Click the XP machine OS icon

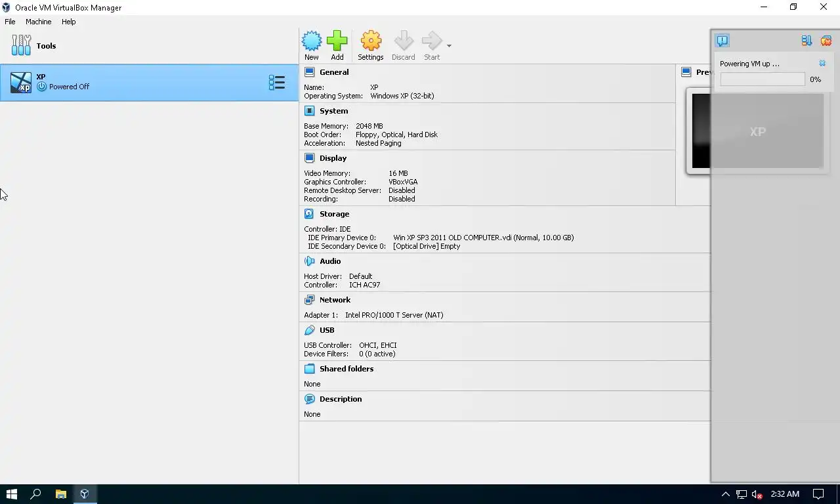[21, 82]
